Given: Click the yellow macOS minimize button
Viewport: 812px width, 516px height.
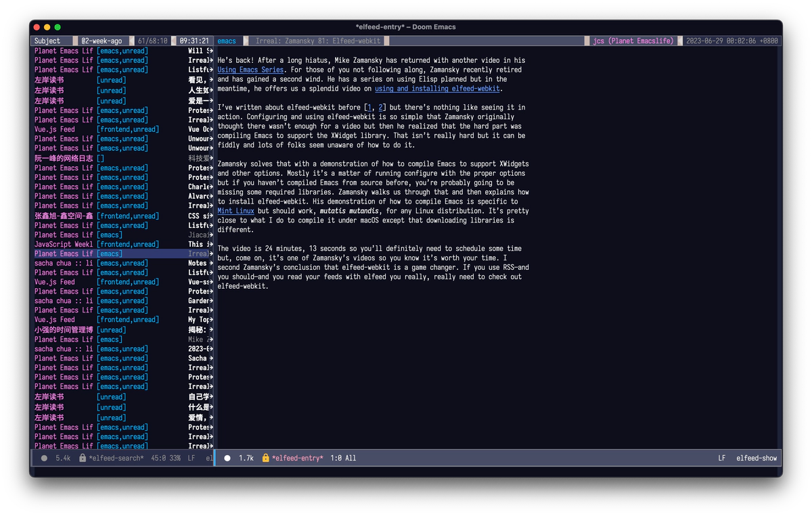Looking at the screenshot, I should coord(47,27).
